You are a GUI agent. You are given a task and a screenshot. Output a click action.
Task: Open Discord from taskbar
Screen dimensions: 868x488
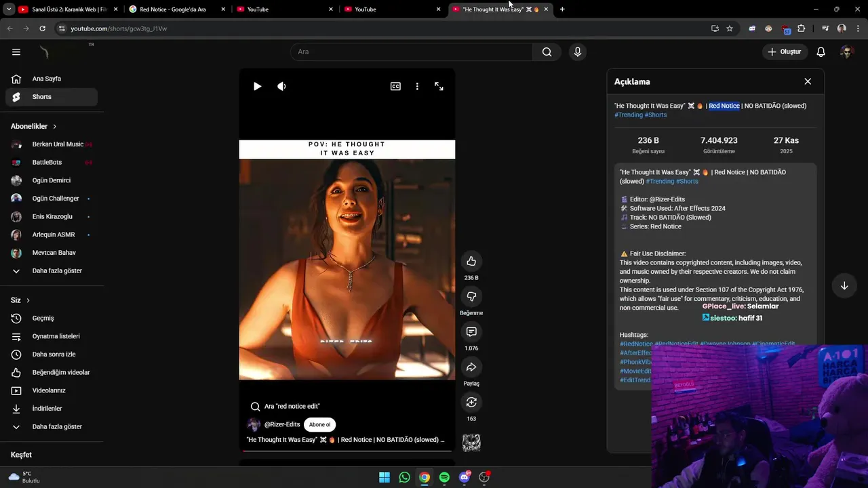(465, 477)
